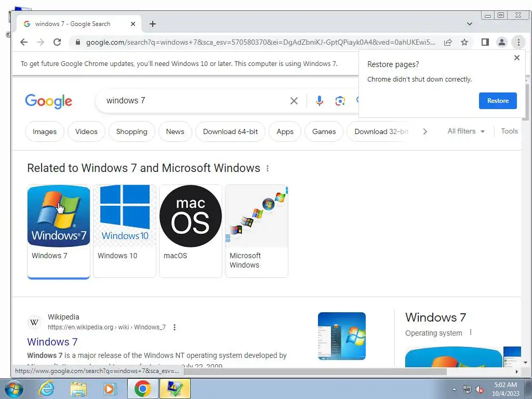
Task: Click the 'Windows 7' knowledge panel title
Action: 436,317
